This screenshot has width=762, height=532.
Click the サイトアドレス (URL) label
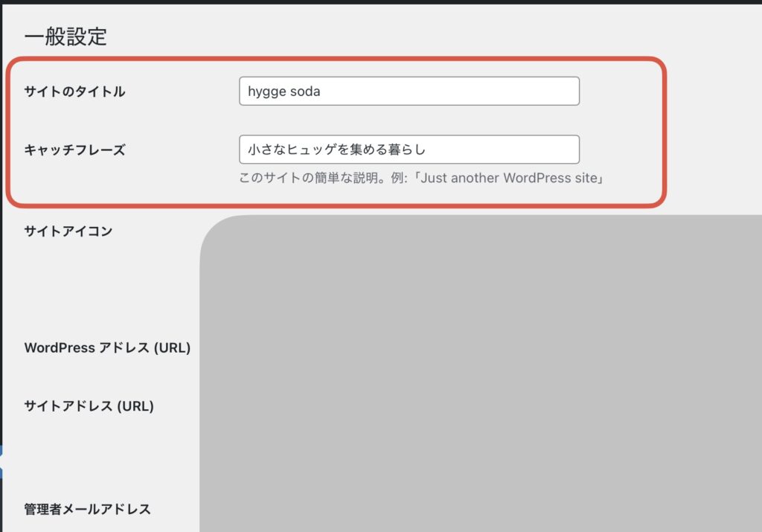tap(89, 406)
